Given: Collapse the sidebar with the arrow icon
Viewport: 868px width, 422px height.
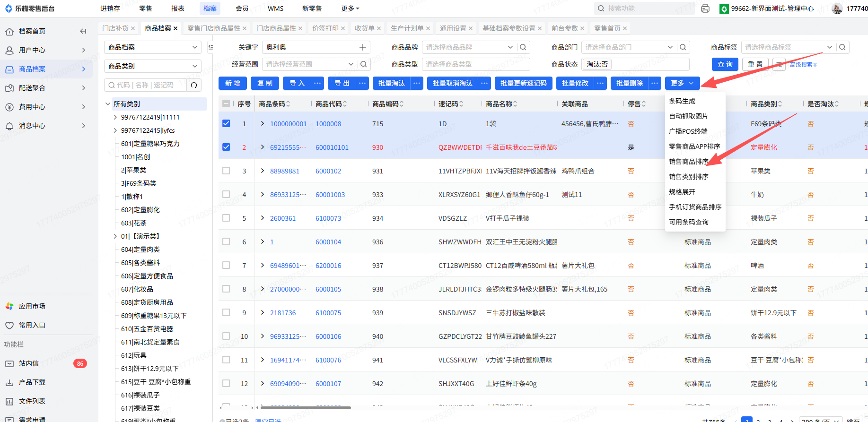Looking at the screenshot, I should [x=83, y=31].
